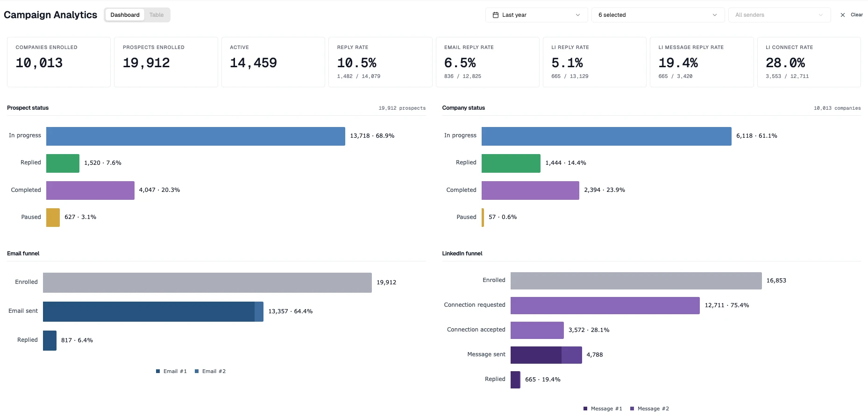Click the chevron in the All senders dropdown
The width and height of the screenshot is (868, 416).
click(x=821, y=15)
